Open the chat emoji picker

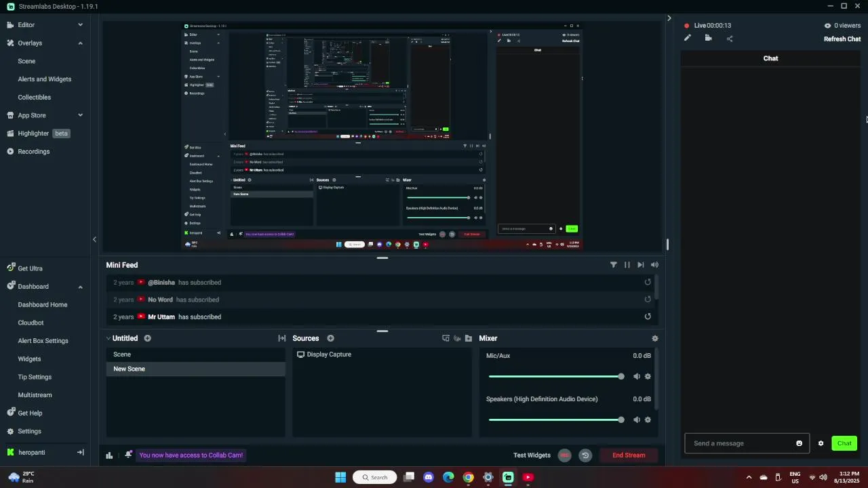tap(799, 443)
